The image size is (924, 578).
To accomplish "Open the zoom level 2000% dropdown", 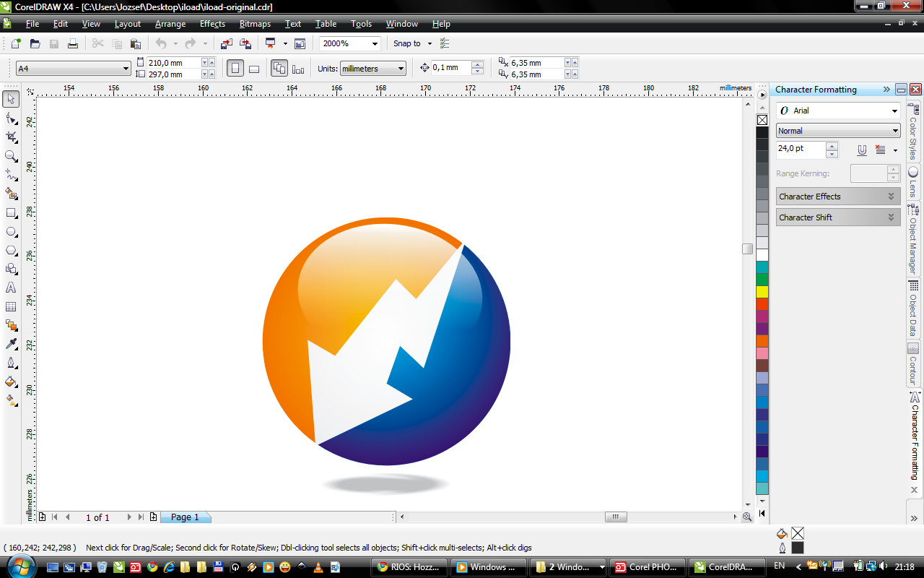I will pyautogui.click(x=375, y=43).
